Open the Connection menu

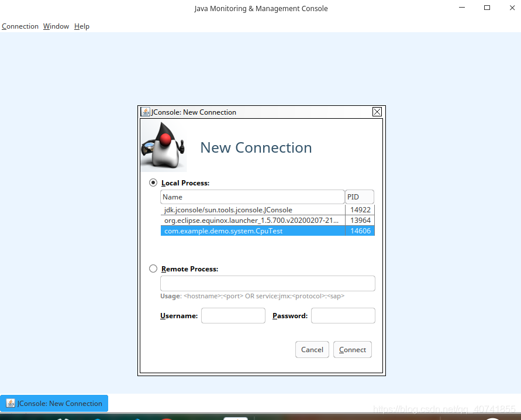coord(20,26)
